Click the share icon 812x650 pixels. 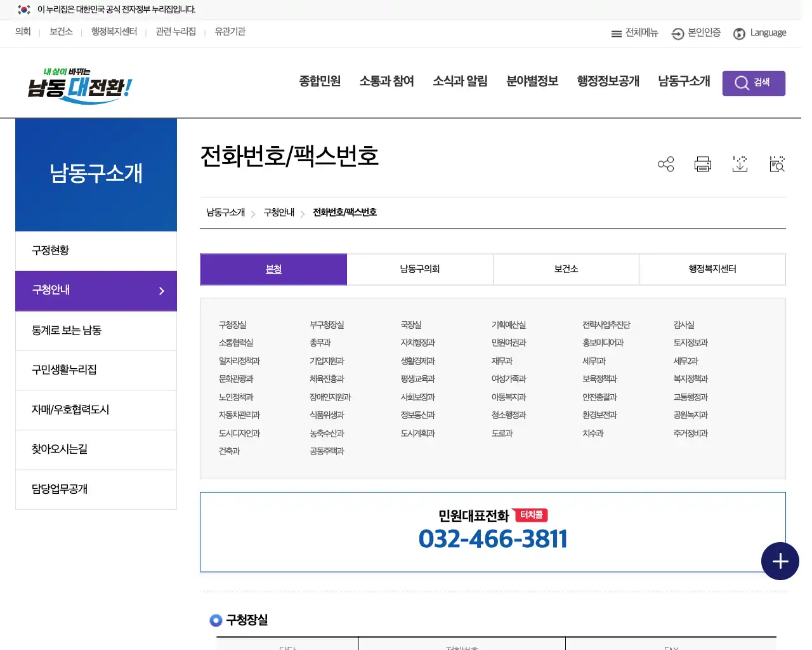click(x=665, y=164)
